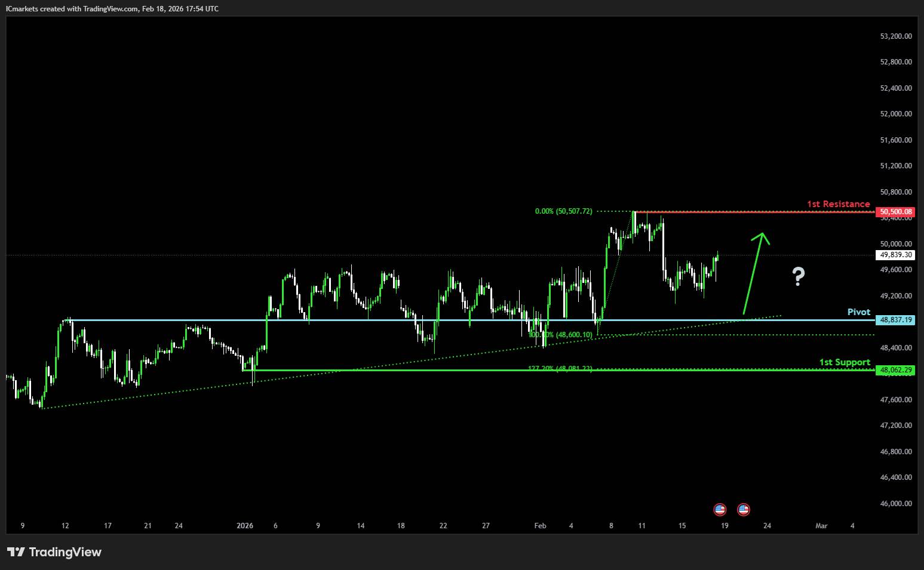Click the 127.20% Fibonacci extension label
The image size is (924, 570).
pyautogui.click(x=560, y=369)
